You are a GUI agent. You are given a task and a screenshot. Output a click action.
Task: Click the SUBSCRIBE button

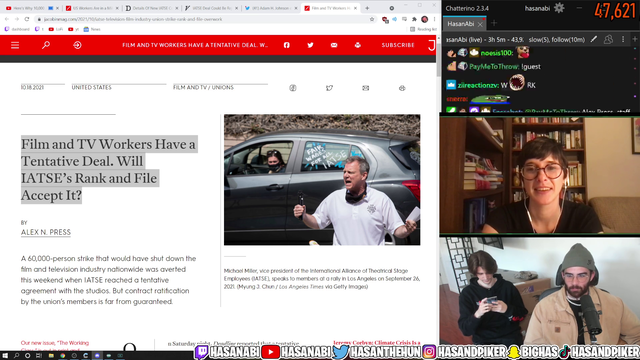tap(398, 45)
